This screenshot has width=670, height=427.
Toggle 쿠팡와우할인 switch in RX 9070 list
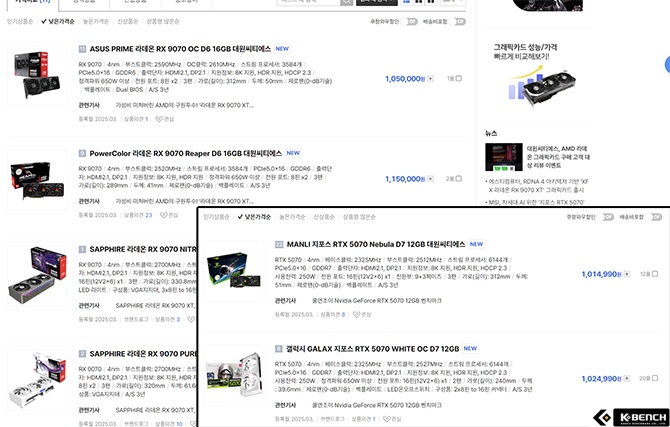click(x=409, y=21)
